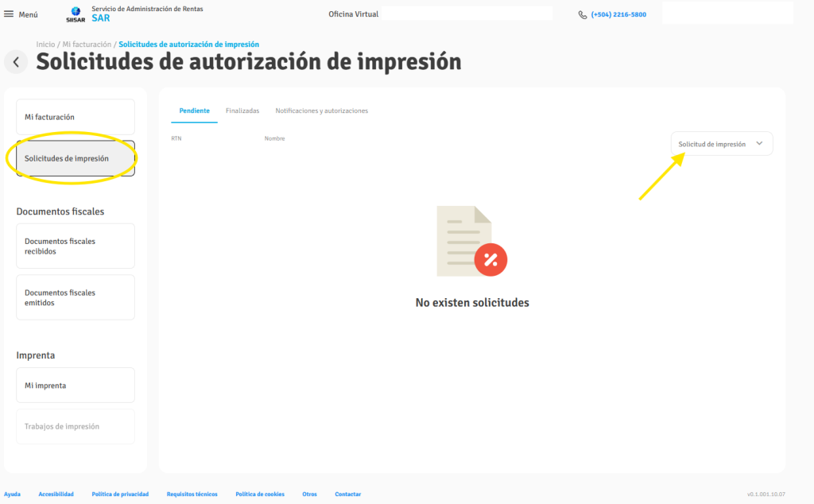Click the phone icon next to number
This screenshot has height=504, width=814.
pos(583,15)
